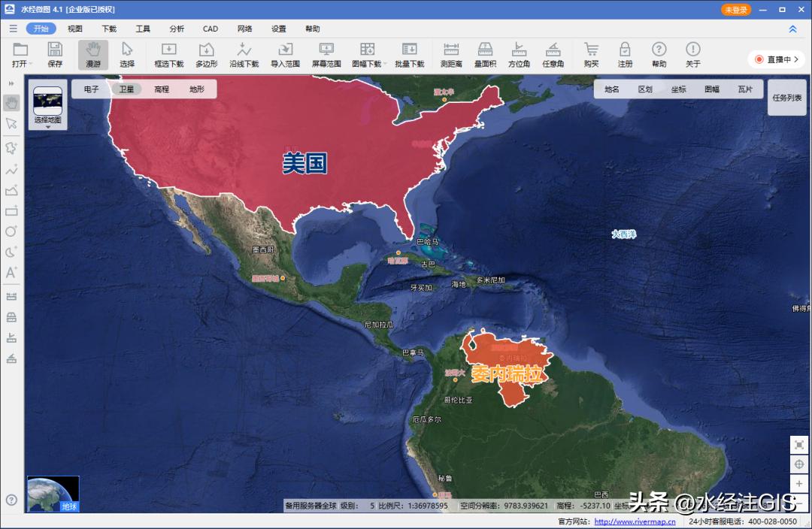Save with the 保存 icon
The image size is (812, 529).
(x=55, y=55)
